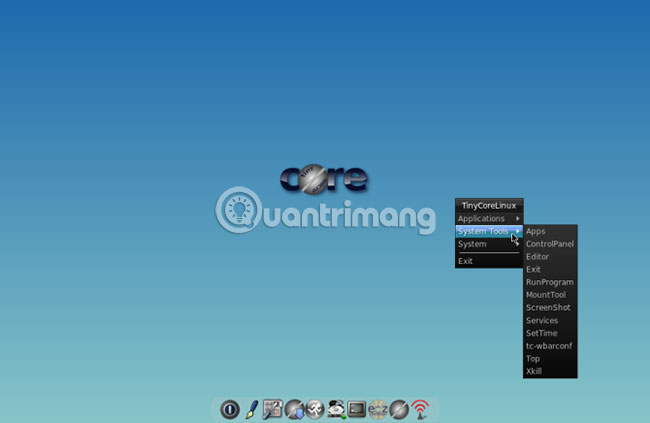Select Xkill in the System Tools submenu

click(x=550, y=371)
